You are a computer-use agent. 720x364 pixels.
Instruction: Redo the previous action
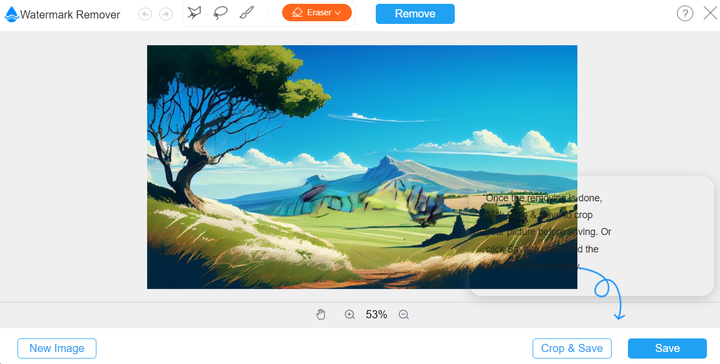[165, 14]
